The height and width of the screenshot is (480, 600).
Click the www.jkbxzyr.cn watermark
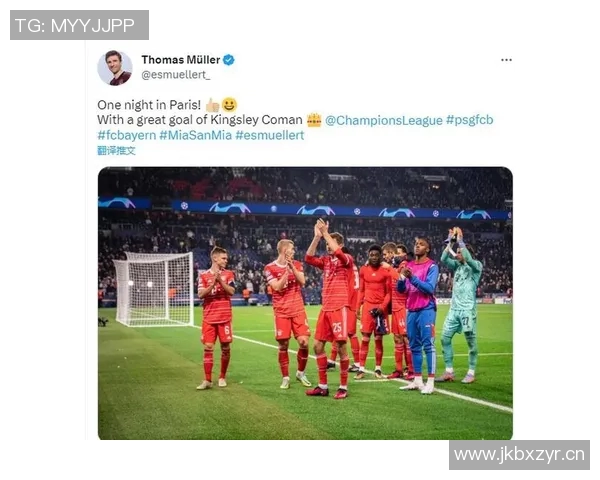point(519,455)
